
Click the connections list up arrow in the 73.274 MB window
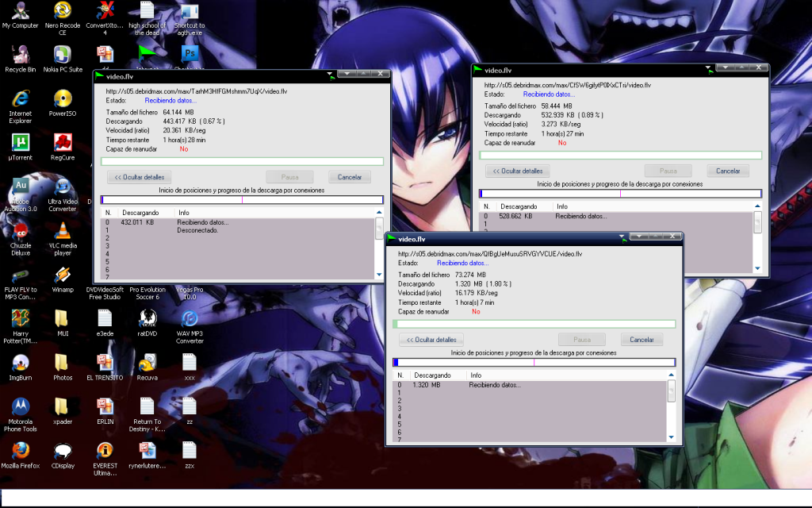tap(671, 375)
